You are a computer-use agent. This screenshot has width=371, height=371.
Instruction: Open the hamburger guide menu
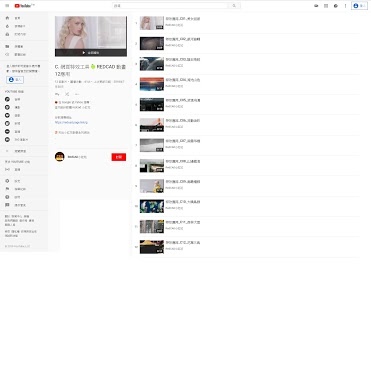coord(7,6)
